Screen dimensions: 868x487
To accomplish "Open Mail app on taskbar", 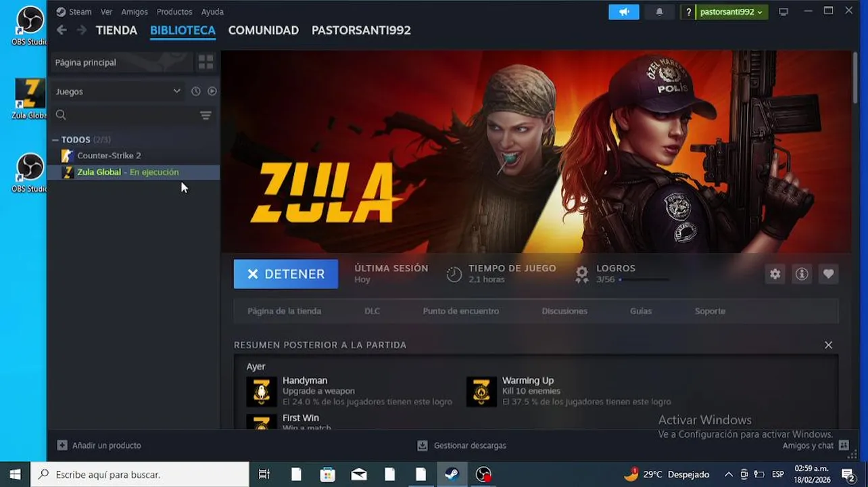I will [x=359, y=474].
